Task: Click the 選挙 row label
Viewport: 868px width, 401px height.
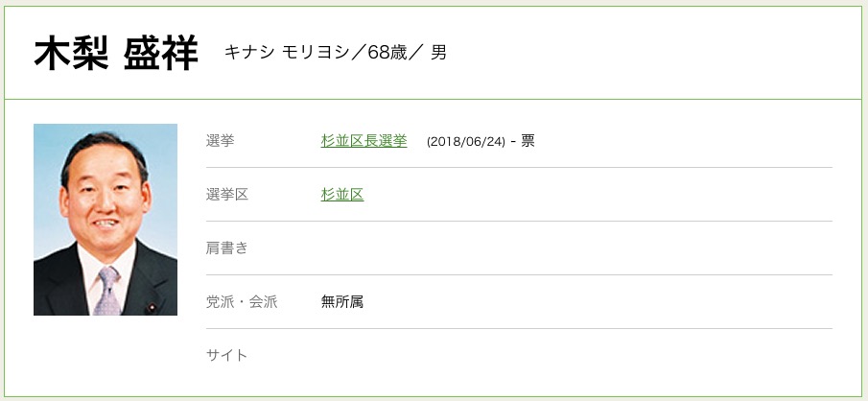Action: [220, 141]
